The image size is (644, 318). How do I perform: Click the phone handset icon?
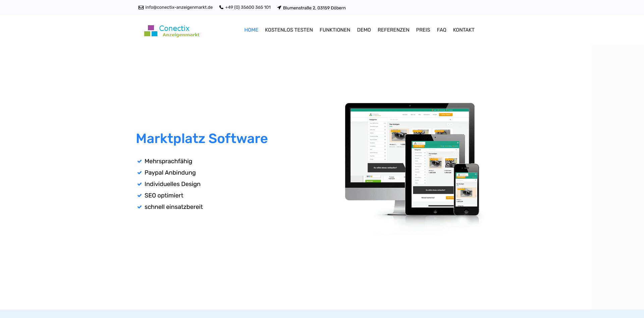point(221,7)
